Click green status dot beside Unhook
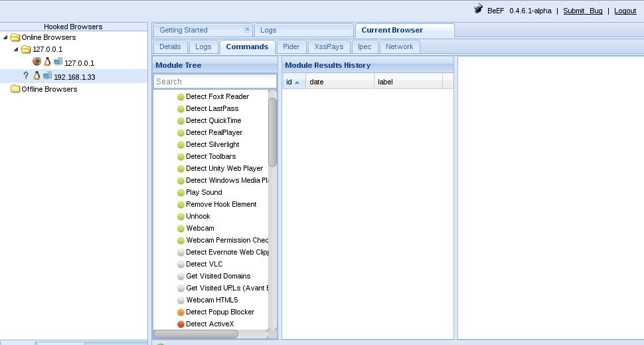 tap(181, 216)
